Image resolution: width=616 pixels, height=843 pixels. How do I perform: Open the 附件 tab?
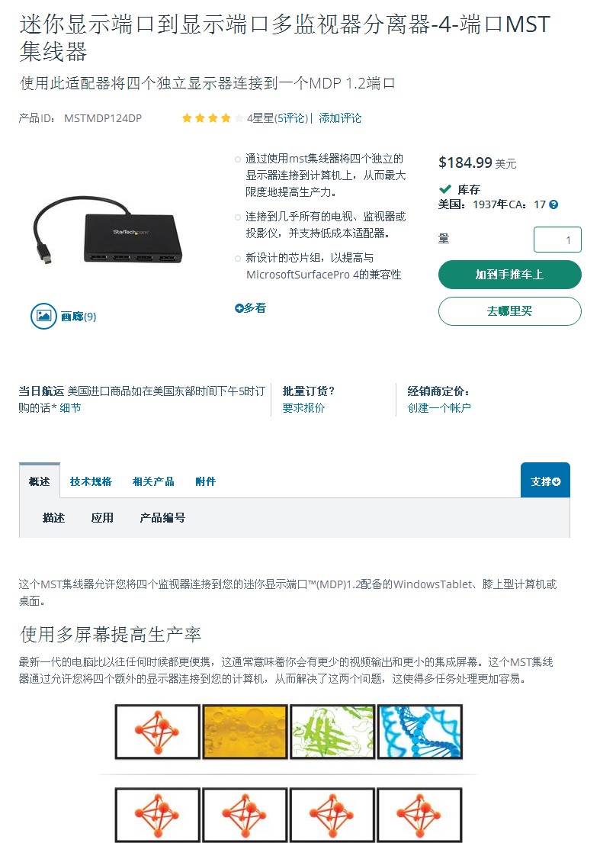point(206,481)
